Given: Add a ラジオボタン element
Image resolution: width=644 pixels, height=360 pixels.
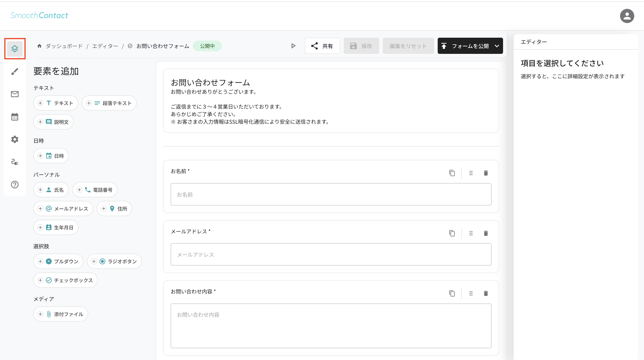Looking at the screenshot, I should click(114, 261).
